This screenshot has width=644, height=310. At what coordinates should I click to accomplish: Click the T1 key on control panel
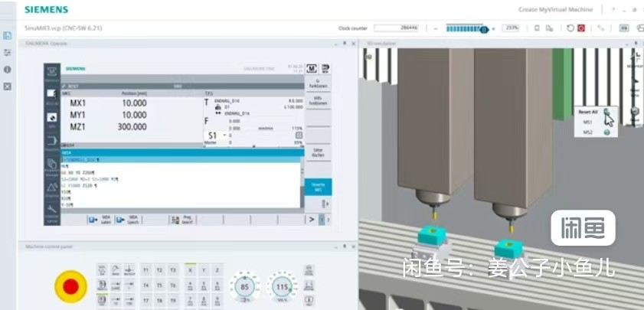pos(145,271)
